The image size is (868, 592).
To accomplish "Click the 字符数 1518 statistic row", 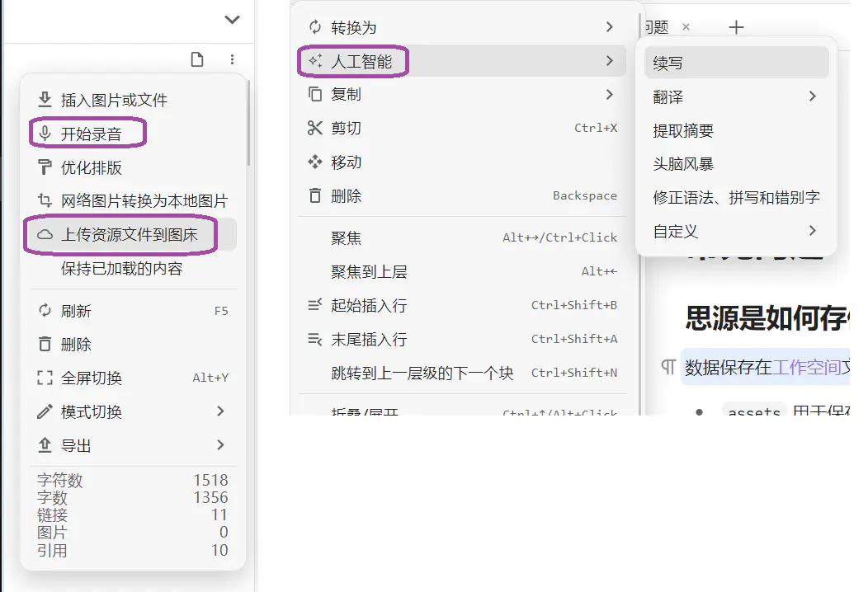I will point(133,480).
